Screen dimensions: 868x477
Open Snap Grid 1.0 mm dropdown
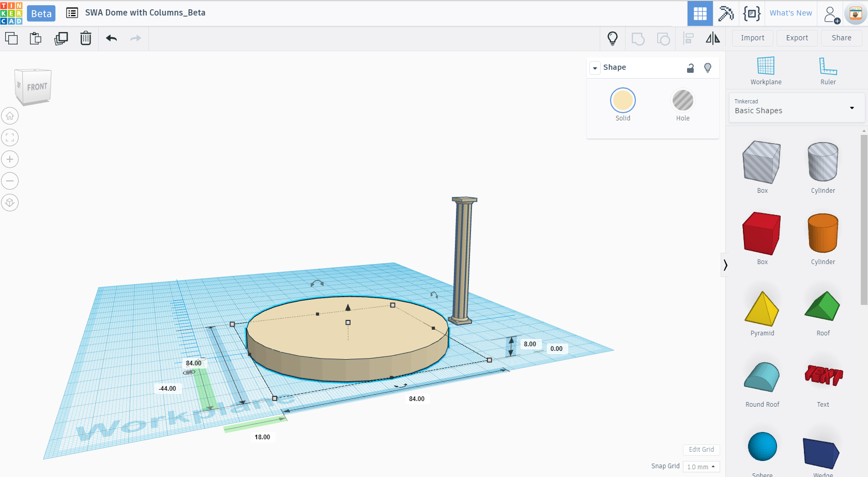(701, 467)
